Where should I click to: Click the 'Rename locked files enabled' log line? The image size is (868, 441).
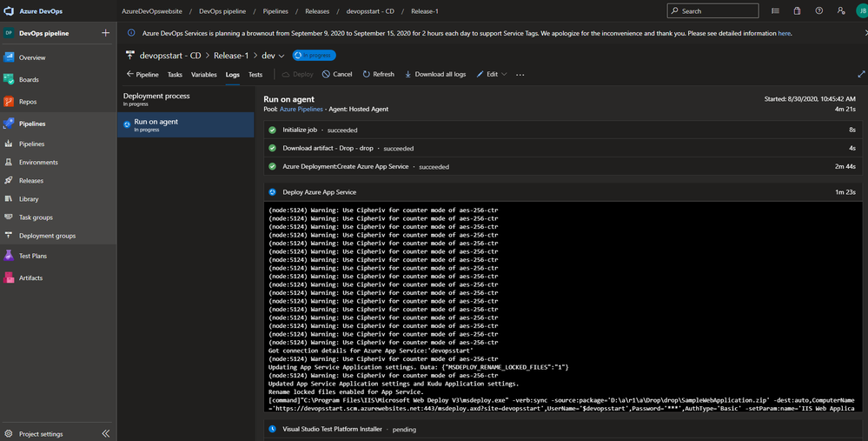[x=346, y=391]
